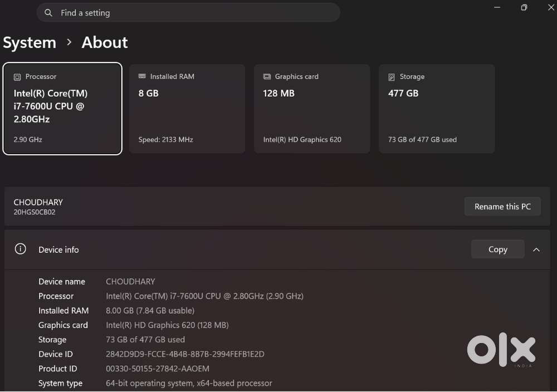Collapse the Device info section
This screenshot has height=392, width=557.
tap(536, 249)
